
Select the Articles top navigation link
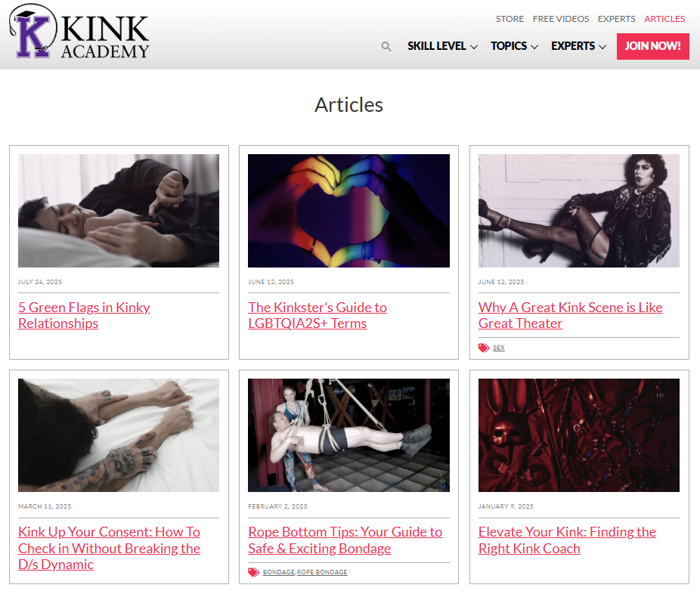(664, 19)
